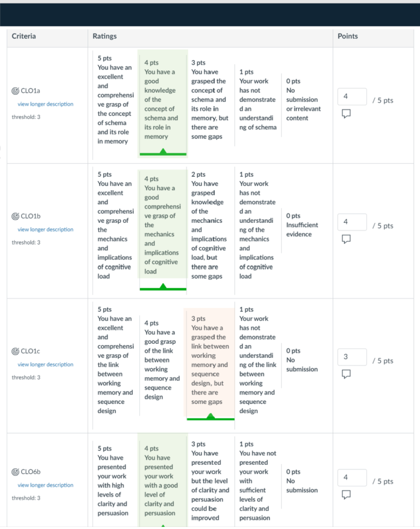Select the 0 pts Insufficient evidence rating
Viewport: 420px width, 529px height.
(x=302, y=225)
